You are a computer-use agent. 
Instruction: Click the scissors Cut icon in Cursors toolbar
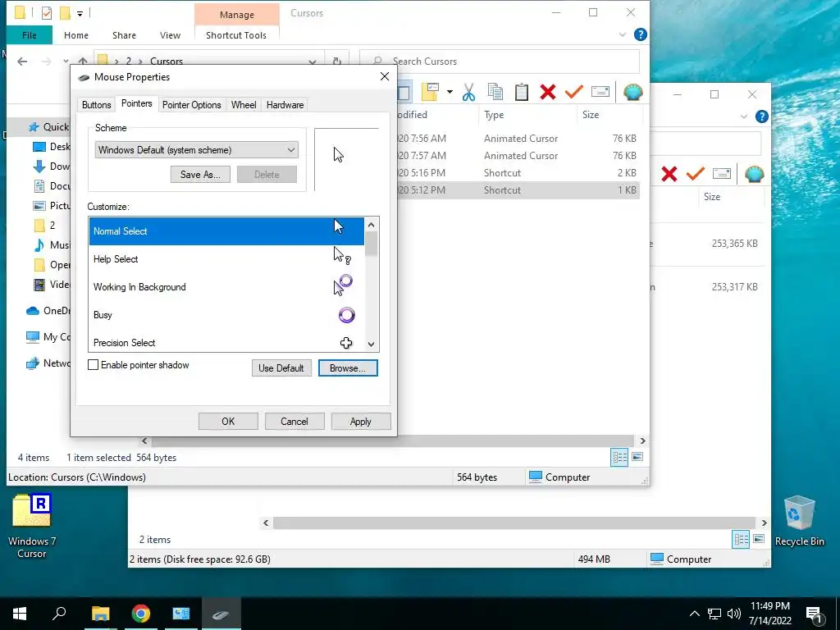(468, 92)
